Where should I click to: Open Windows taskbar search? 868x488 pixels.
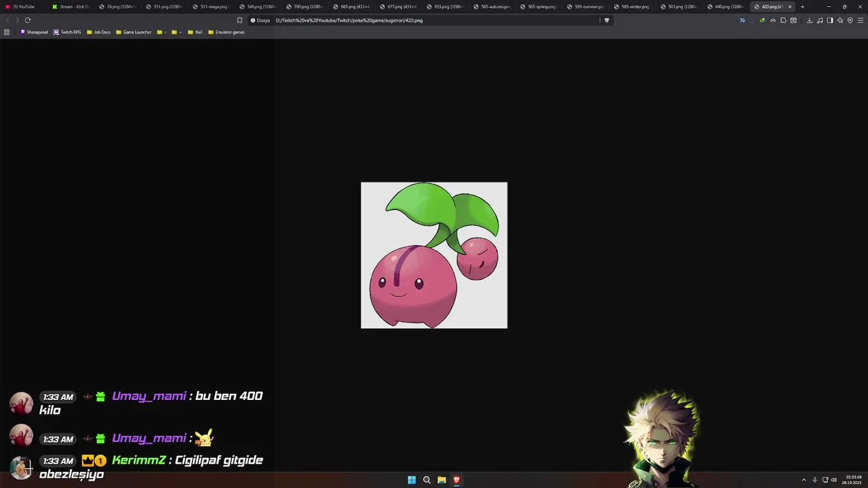coord(427,480)
